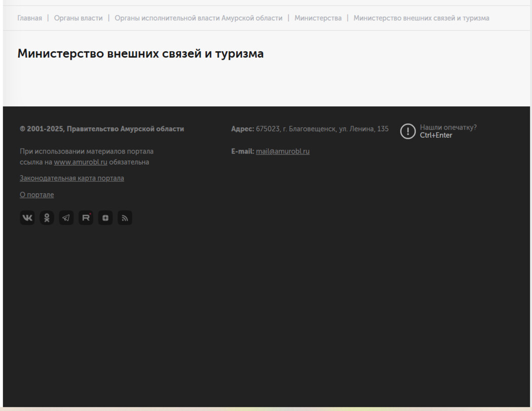Click the page heading Министерство внешних связей и туризма
Screen dimensions: 532x411
click(x=140, y=54)
